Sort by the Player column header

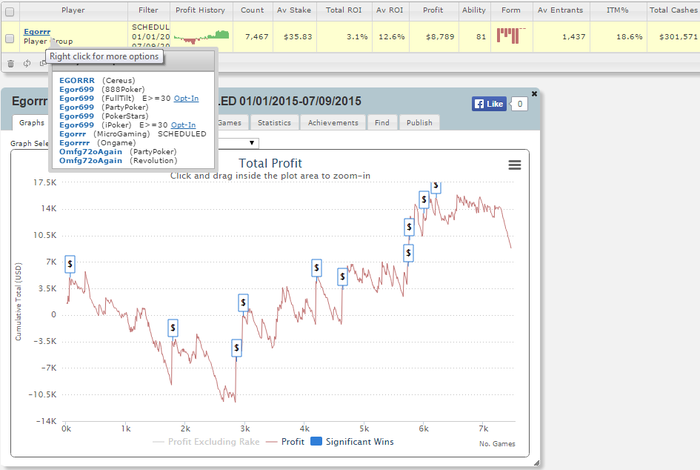pos(73,10)
